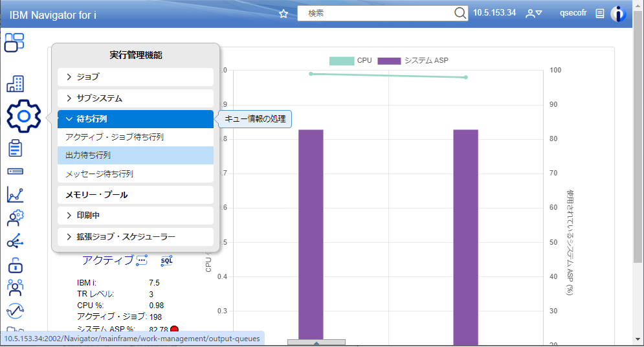Click IBM Navigator for i title

pos(53,15)
